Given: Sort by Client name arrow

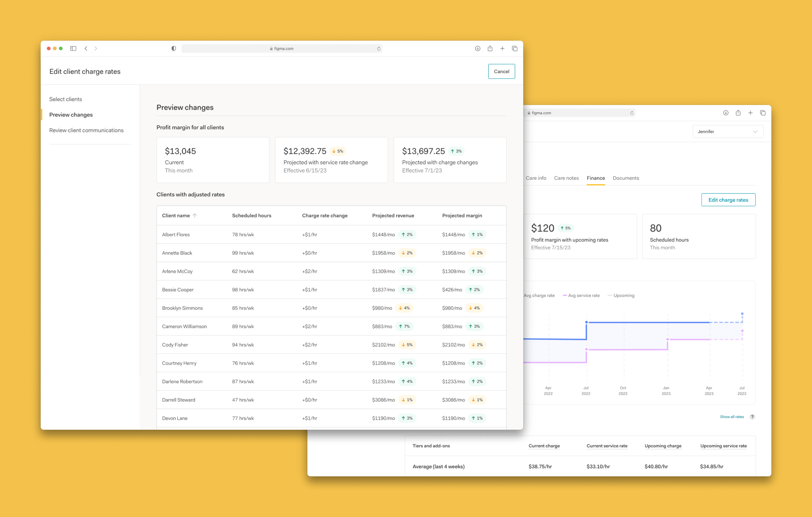Looking at the screenshot, I should pos(195,216).
